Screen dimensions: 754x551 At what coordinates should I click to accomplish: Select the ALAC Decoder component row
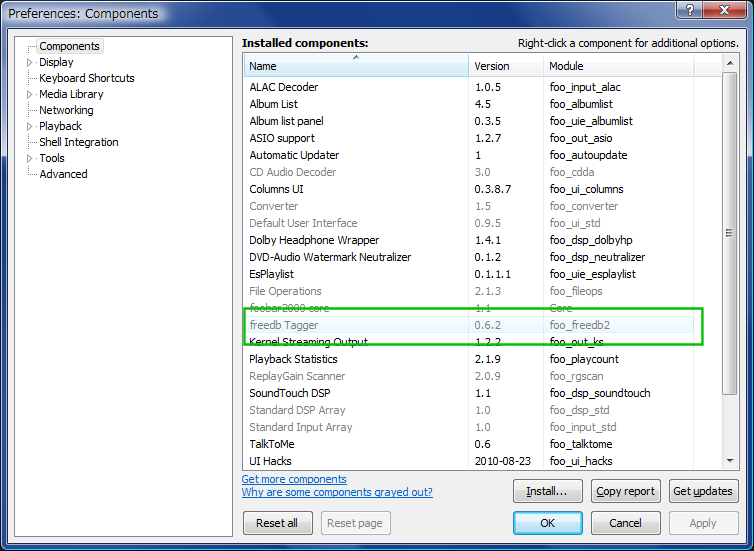tap(469, 87)
